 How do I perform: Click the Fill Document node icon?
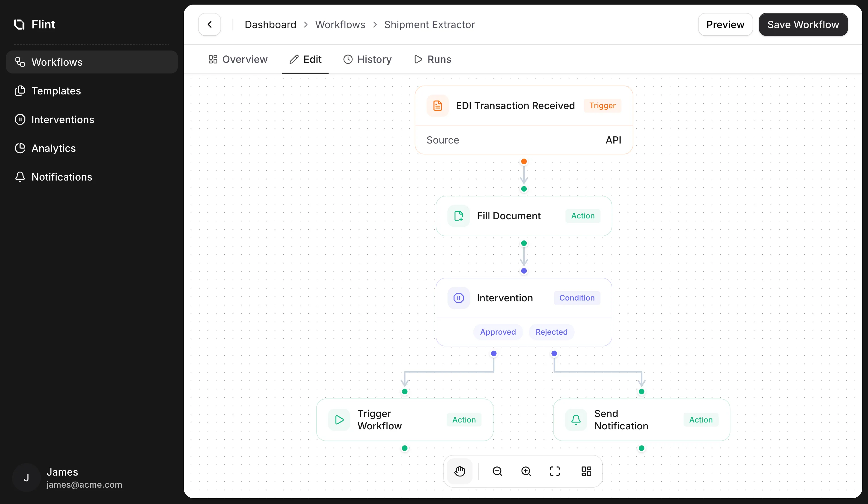pyautogui.click(x=458, y=216)
